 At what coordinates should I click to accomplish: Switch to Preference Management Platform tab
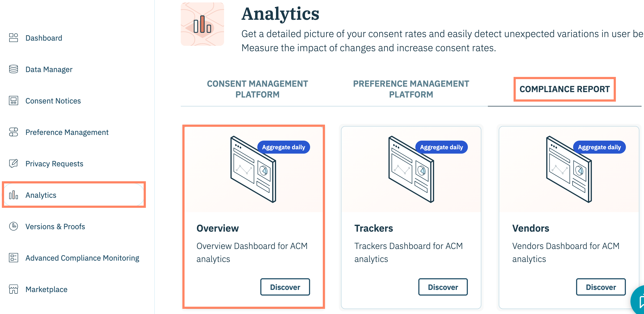(411, 89)
